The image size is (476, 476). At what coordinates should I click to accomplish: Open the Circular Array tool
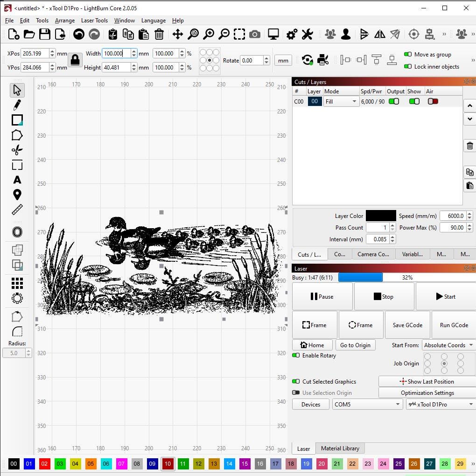(x=17, y=298)
